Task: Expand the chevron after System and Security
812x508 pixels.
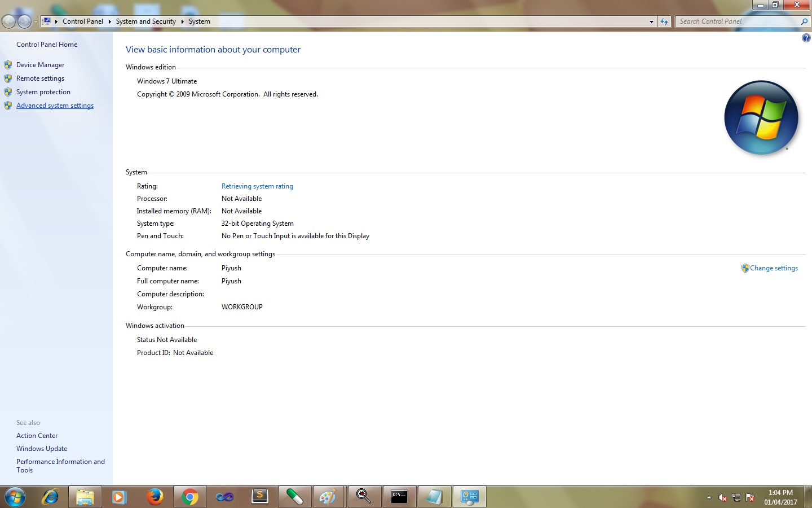Action: [x=182, y=21]
